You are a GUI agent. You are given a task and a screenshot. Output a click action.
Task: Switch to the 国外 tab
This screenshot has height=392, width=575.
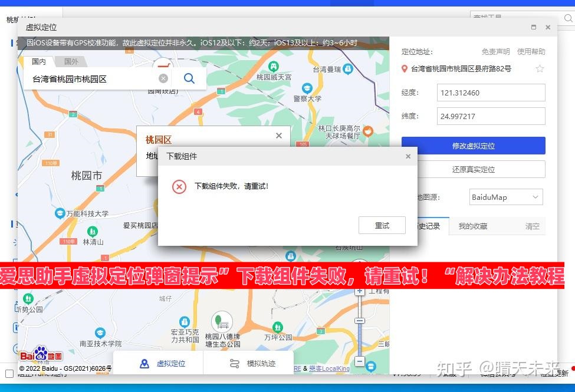click(71, 62)
